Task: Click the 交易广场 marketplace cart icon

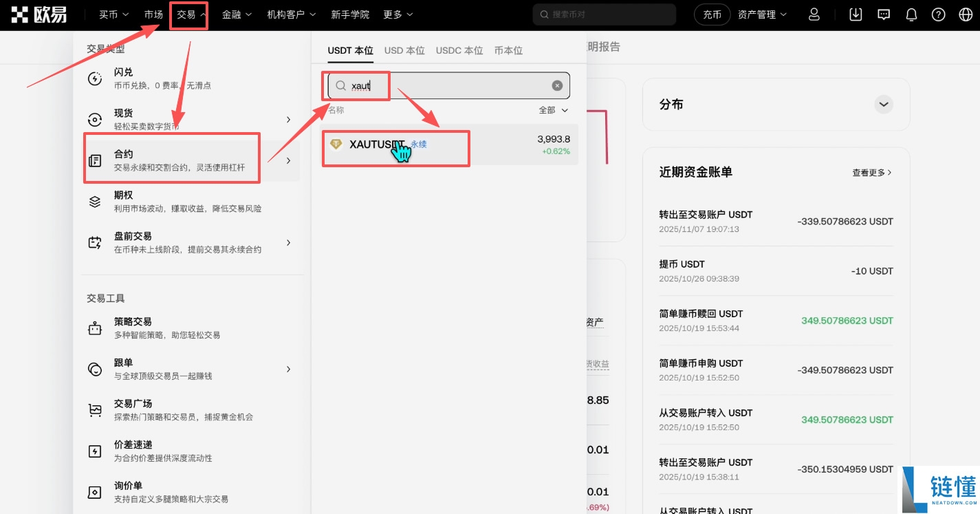Action: tap(95, 409)
